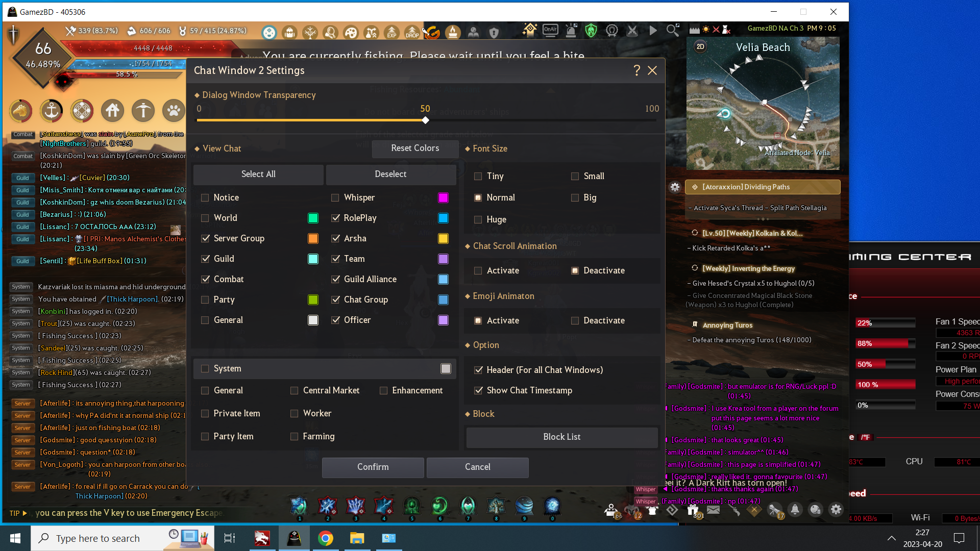Click the EXP buff icon in the top bar
Viewport: 980px width, 551px height.
391,33
